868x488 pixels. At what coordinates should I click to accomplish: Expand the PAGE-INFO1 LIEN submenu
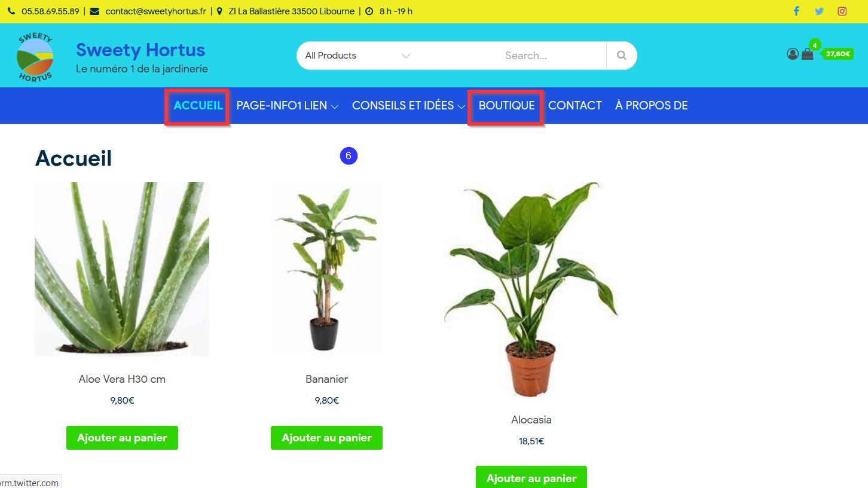click(288, 106)
